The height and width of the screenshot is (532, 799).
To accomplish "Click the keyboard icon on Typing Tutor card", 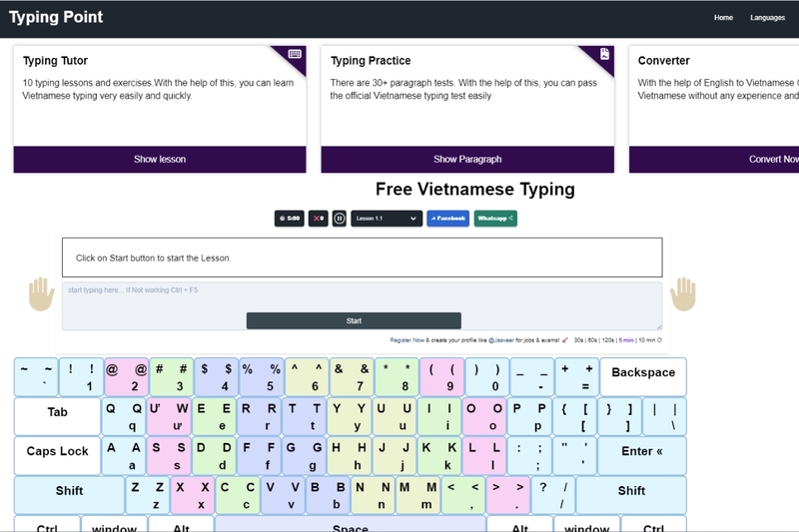I will point(294,54).
